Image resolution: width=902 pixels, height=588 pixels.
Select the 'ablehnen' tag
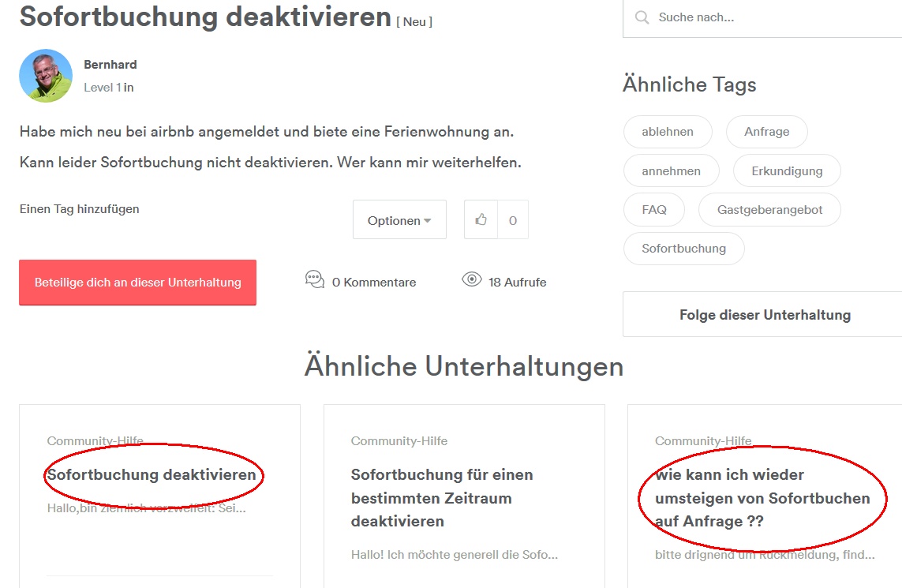[668, 132]
